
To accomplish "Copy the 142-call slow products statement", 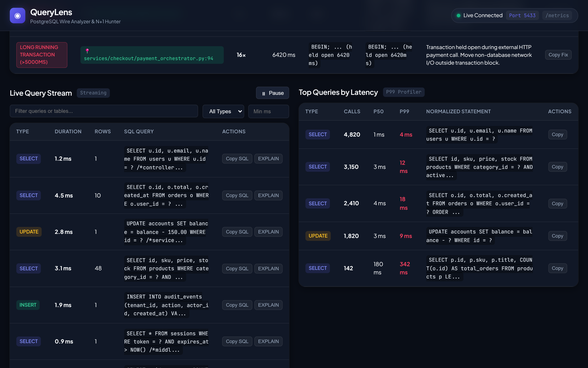I will [x=557, y=268].
